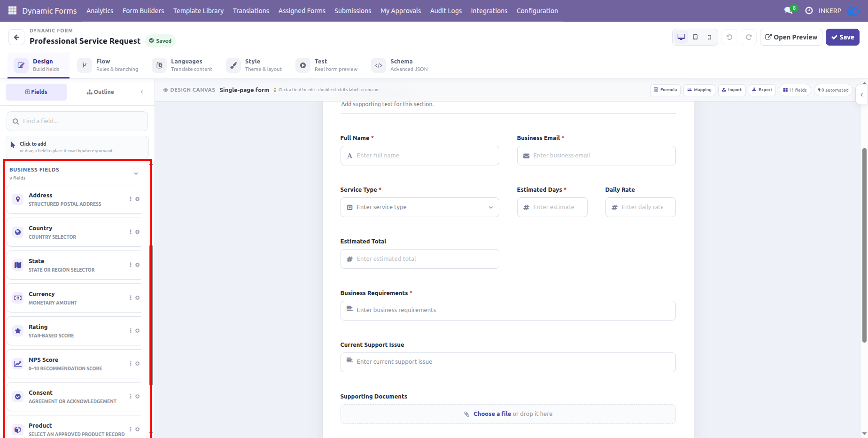Click the Full Name input field
This screenshot has width=868, height=438.
click(x=419, y=156)
